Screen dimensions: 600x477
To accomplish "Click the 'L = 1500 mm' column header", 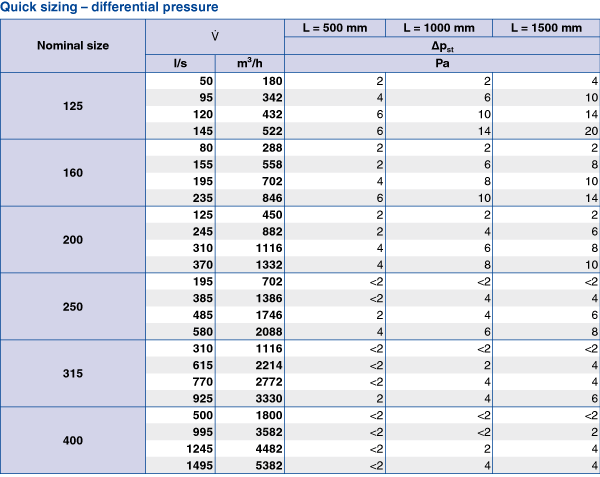I will coord(546,27).
